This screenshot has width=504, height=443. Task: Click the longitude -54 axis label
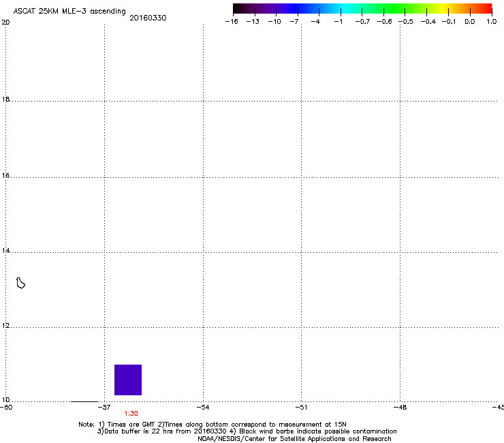[x=203, y=408]
